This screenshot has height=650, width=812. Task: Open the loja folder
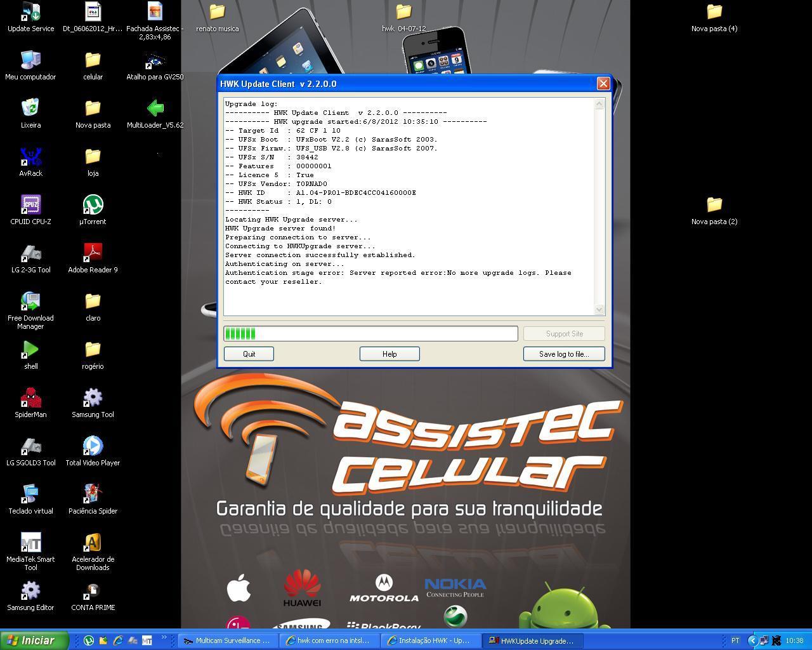pyautogui.click(x=93, y=162)
